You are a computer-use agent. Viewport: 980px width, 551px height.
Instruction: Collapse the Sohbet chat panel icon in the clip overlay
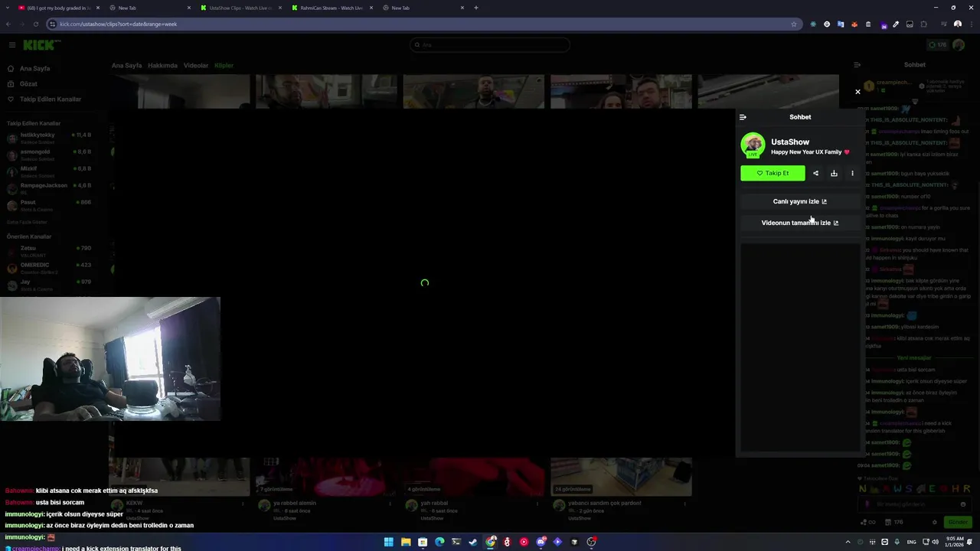pos(743,117)
